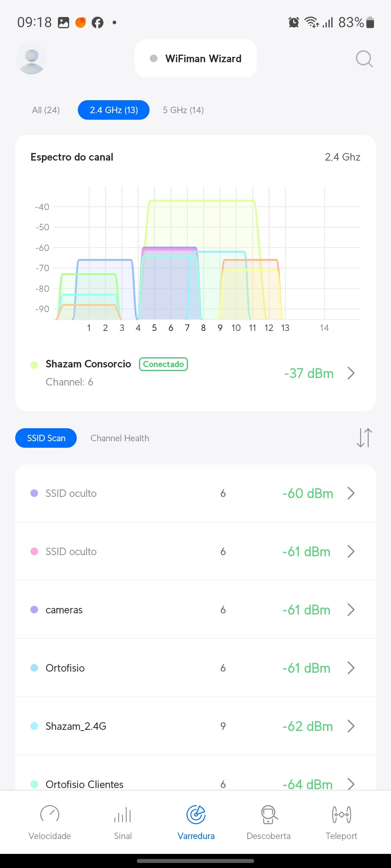The height and width of the screenshot is (868, 391).
Task: Open the search magnifier icon
Action: (364, 59)
